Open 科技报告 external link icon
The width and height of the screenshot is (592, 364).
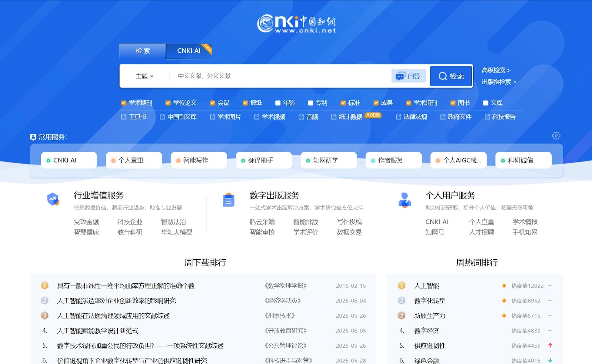point(487,117)
